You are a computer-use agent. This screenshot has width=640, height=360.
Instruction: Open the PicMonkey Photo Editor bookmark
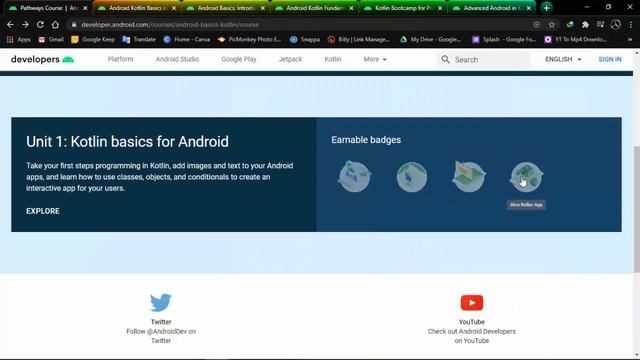pos(249,40)
